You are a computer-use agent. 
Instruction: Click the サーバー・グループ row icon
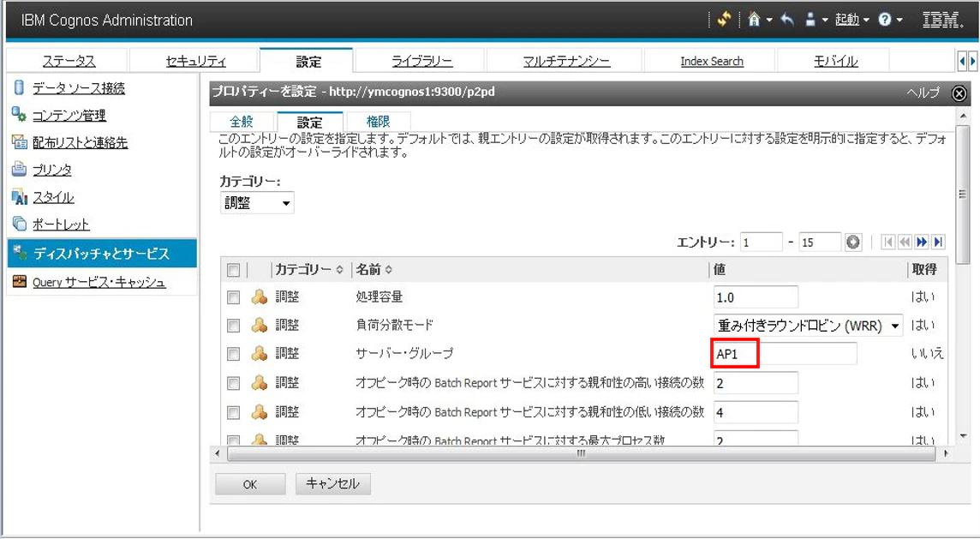pos(260,354)
